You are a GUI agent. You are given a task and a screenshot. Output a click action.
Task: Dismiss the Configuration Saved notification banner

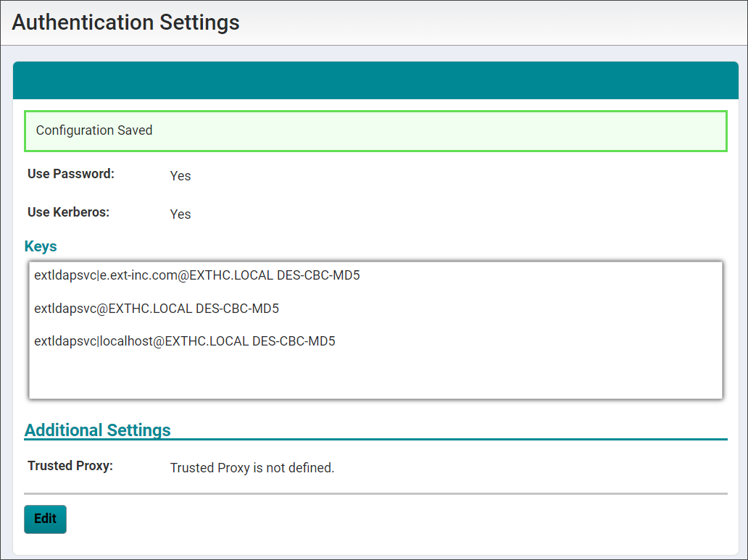375,131
